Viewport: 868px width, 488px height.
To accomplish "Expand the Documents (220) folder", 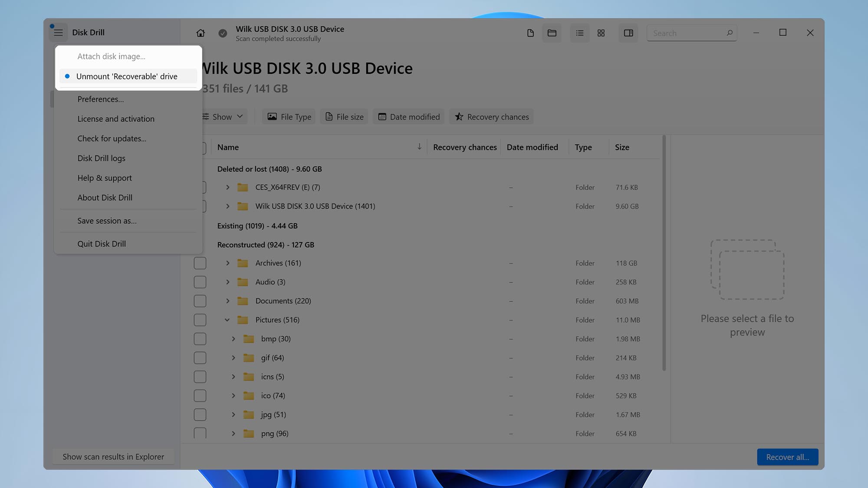I will click(x=227, y=301).
